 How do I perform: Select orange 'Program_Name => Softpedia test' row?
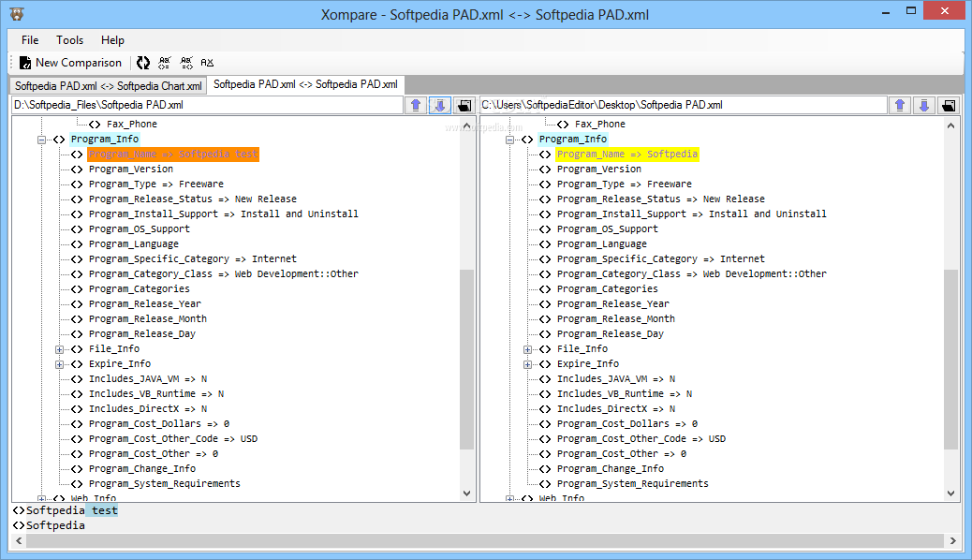[173, 154]
